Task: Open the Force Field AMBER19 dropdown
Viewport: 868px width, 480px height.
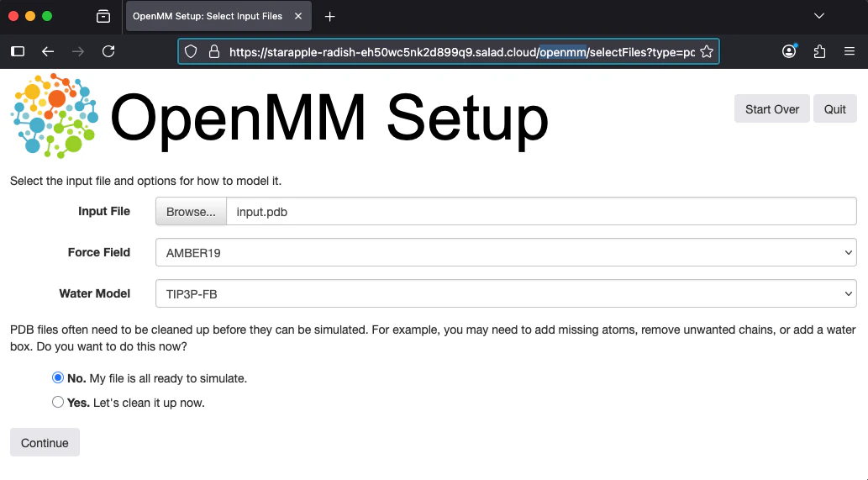Action: (506, 252)
